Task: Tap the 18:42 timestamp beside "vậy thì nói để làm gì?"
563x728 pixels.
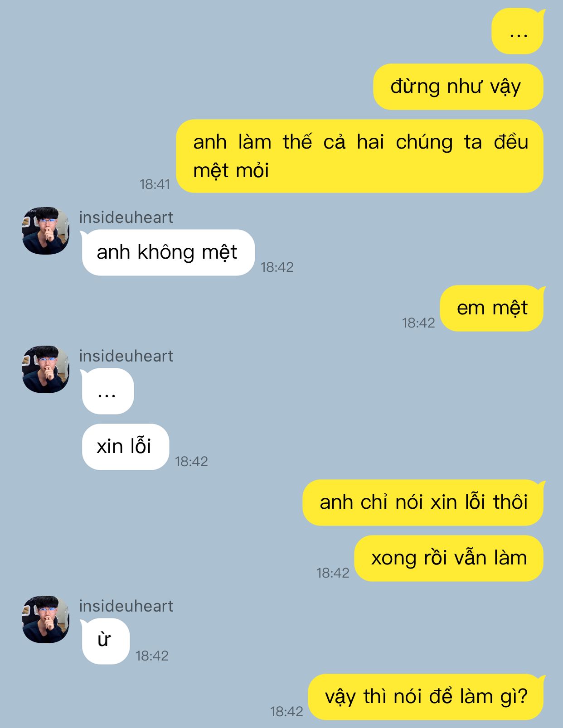Action: click(286, 712)
